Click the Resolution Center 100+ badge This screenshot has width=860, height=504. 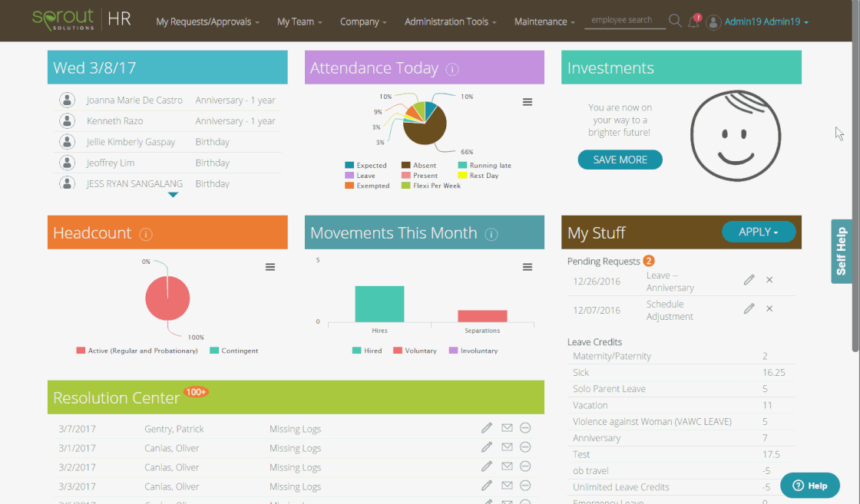pyautogui.click(x=195, y=391)
